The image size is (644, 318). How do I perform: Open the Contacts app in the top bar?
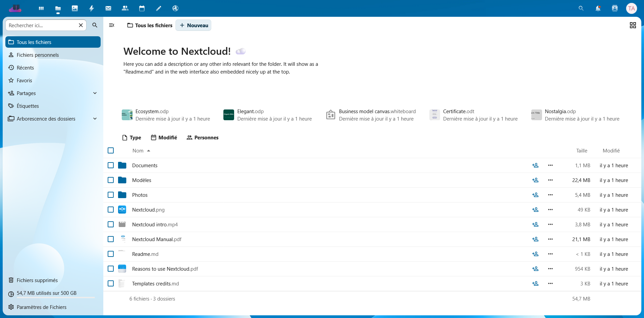pyautogui.click(x=125, y=8)
